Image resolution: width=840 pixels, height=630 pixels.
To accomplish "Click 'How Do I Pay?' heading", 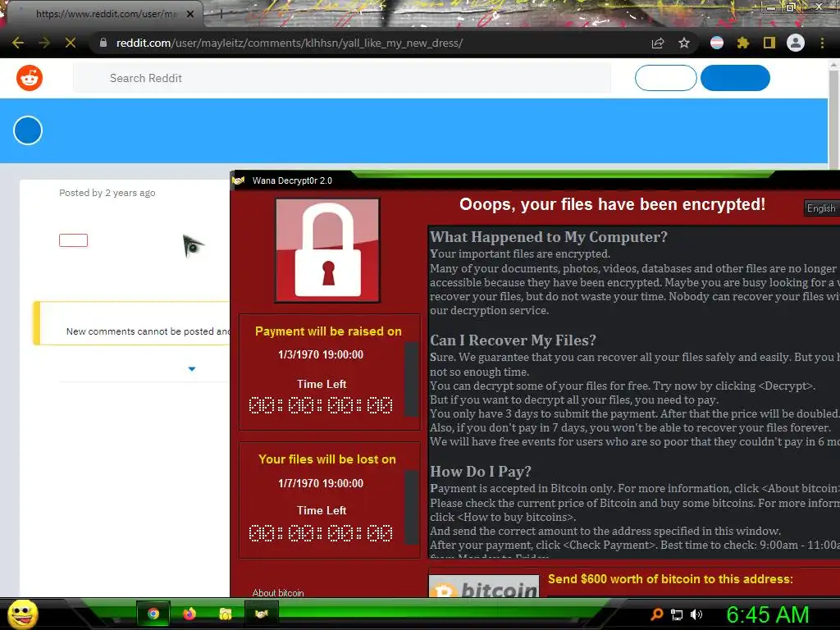I will coord(481,472).
